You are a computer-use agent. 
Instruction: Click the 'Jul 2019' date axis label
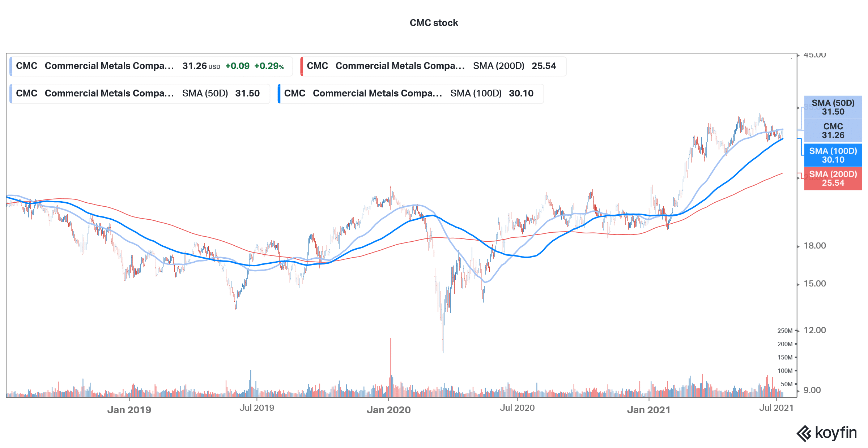[257, 408]
